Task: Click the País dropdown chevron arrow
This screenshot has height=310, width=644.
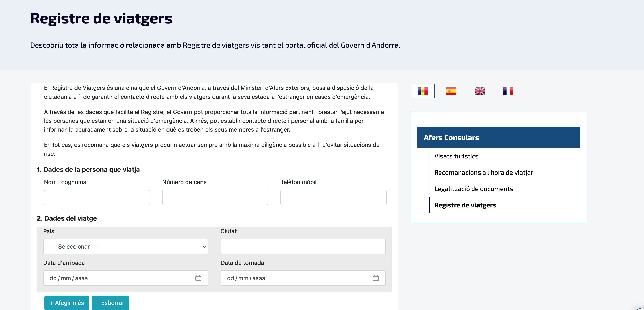Action: click(203, 246)
